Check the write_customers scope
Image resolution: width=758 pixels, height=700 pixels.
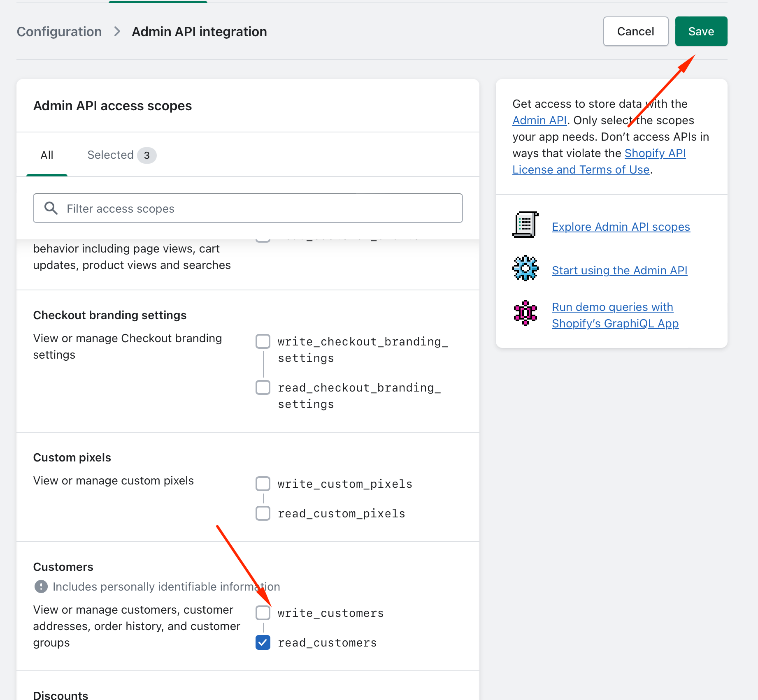263,613
